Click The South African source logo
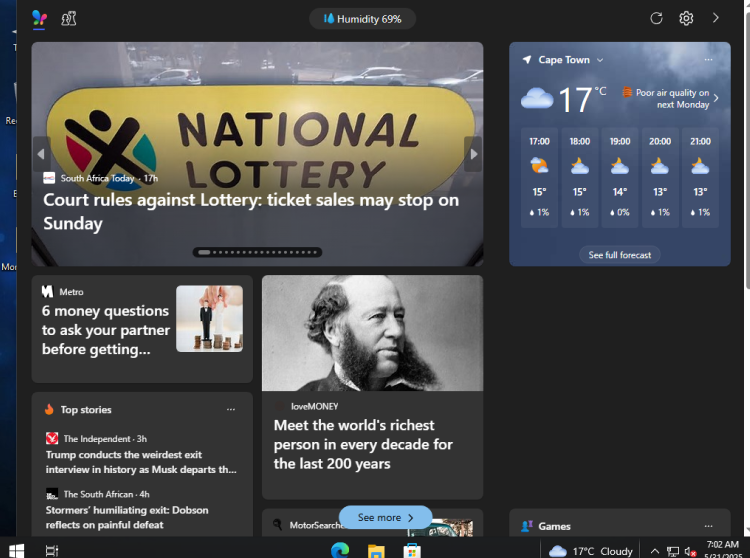 [52, 493]
